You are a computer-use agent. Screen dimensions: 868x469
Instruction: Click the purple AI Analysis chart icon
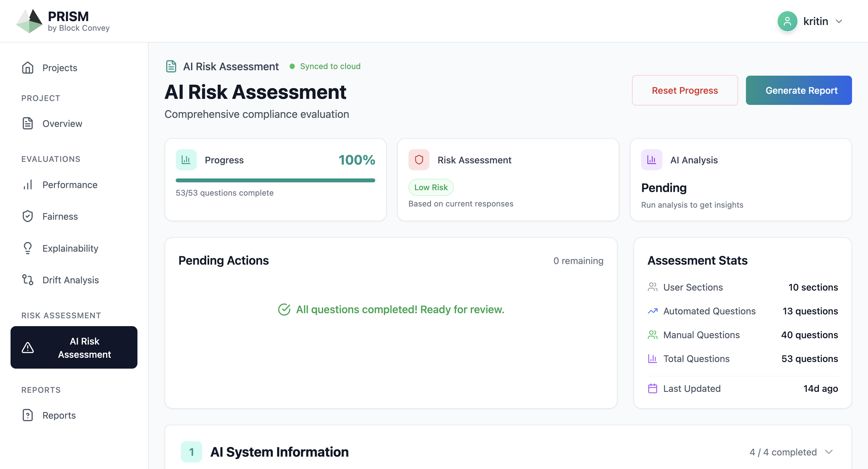pos(651,160)
